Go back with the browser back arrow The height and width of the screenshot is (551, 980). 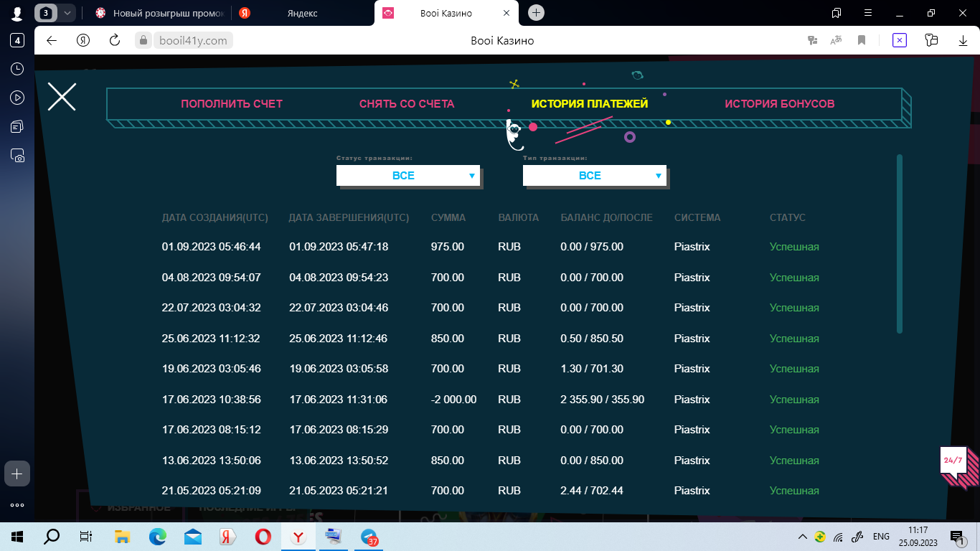pos(52,41)
